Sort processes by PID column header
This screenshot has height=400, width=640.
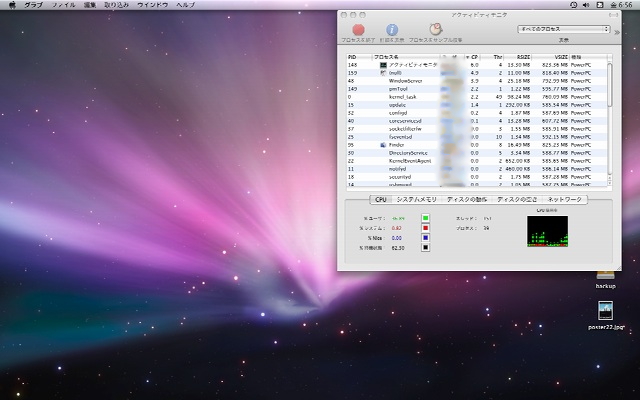(352, 57)
